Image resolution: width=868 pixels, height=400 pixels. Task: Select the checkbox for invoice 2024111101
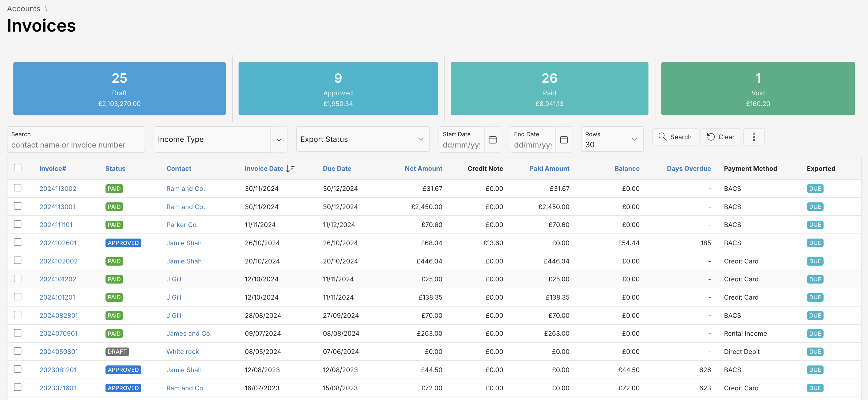[x=18, y=224]
